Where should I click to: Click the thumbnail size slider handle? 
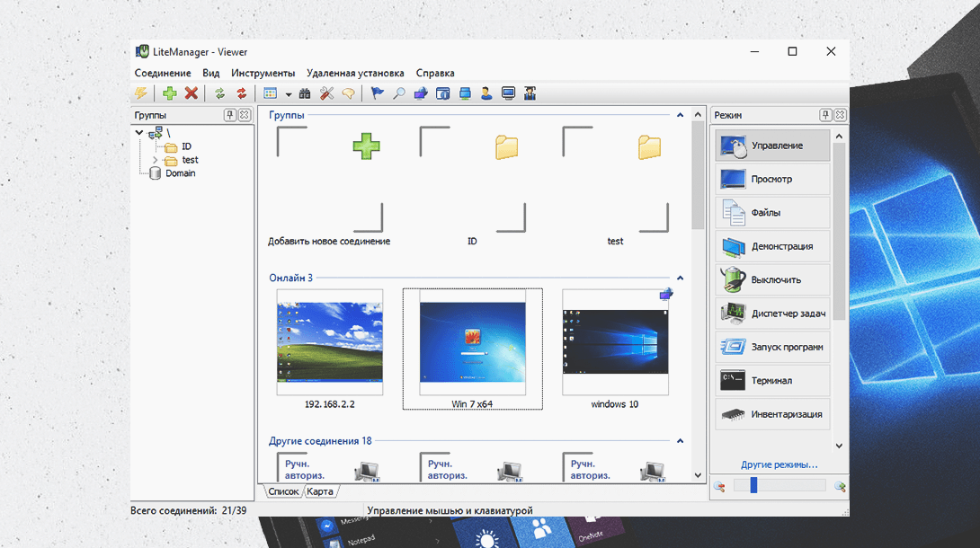(x=753, y=486)
